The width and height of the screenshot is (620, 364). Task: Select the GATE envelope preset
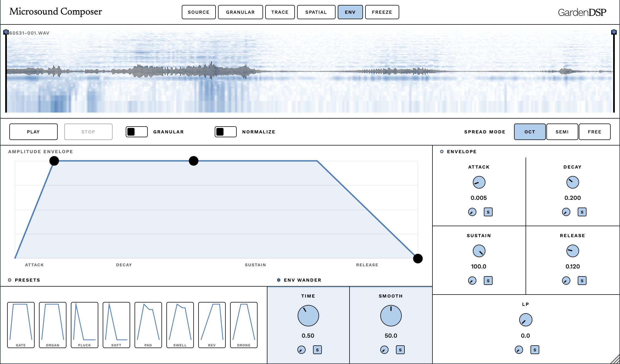point(21,325)
